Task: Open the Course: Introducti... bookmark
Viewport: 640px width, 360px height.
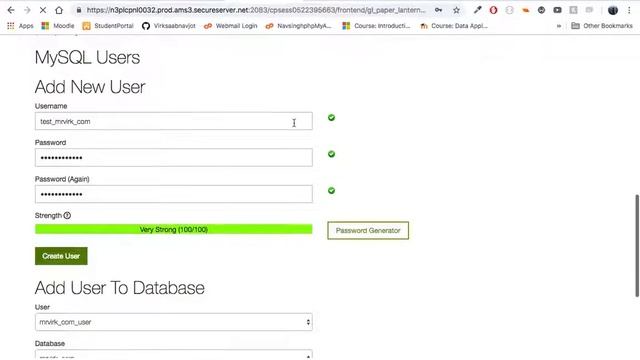Action: 376,26
